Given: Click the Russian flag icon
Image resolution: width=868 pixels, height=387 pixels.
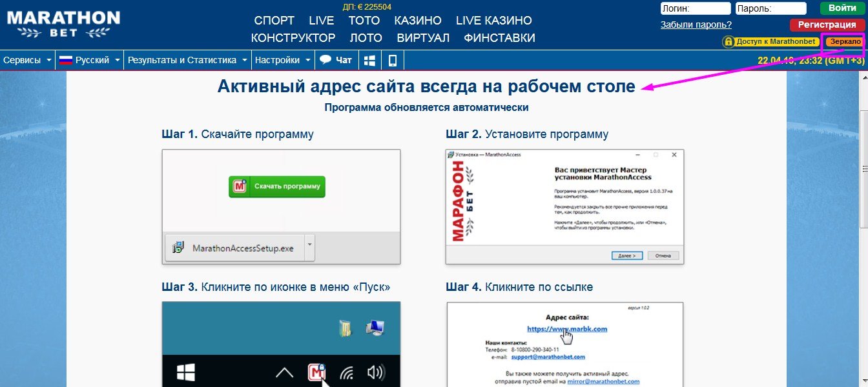Looking at the screenshot, I should [65, 60].
